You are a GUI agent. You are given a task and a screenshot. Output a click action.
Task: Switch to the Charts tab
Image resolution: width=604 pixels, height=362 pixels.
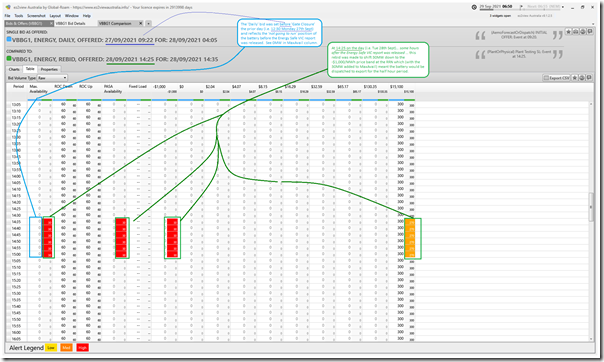click(x=14, y=69)
